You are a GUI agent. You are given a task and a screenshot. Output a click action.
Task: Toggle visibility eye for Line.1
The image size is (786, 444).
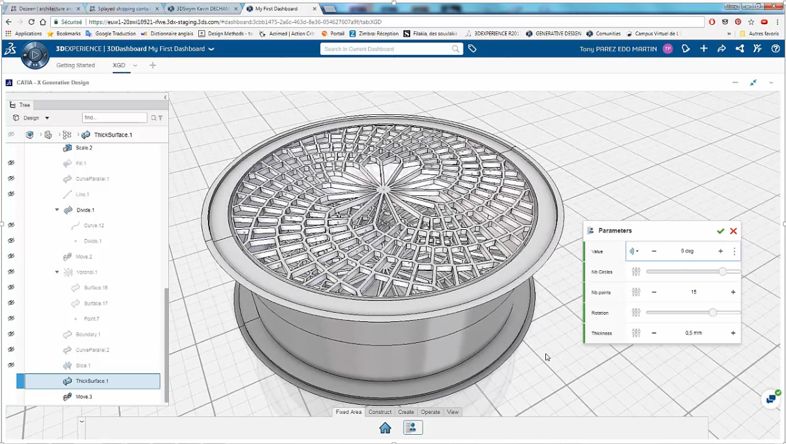coord(11,194)
